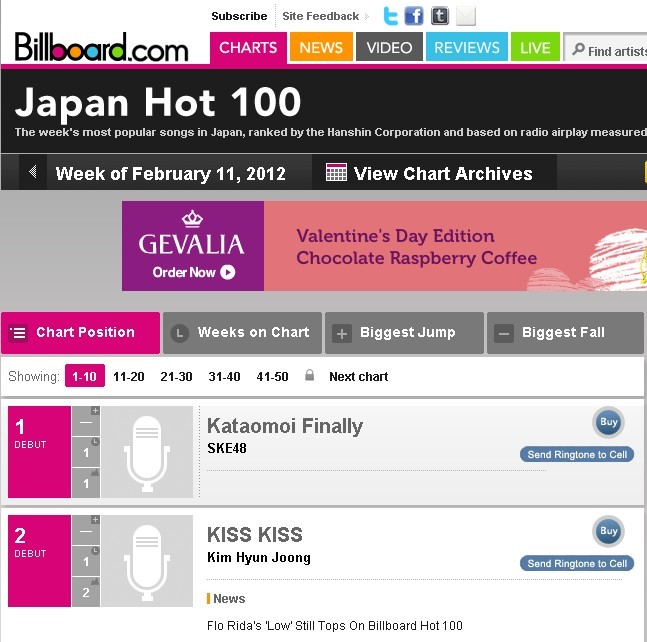Click the Kataomoi Finally microphone thumbnail
Viewport: 647px width, 642px height.
click(147, 452)
